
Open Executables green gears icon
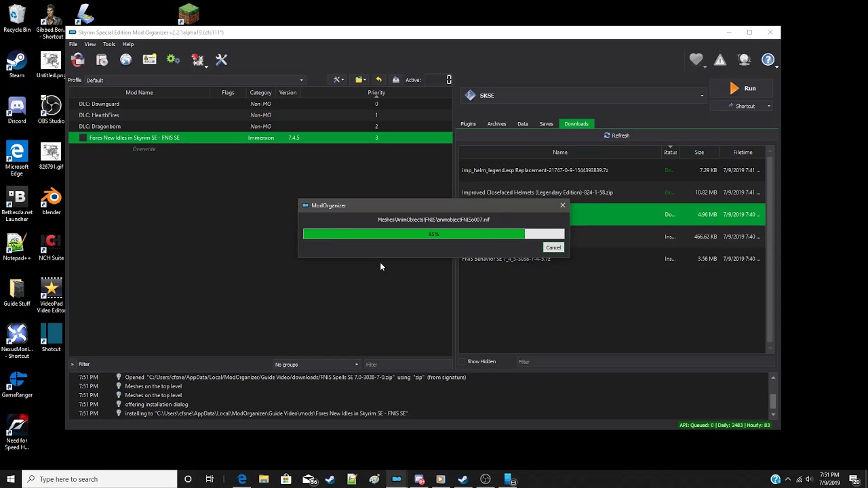tap(174, 60)
